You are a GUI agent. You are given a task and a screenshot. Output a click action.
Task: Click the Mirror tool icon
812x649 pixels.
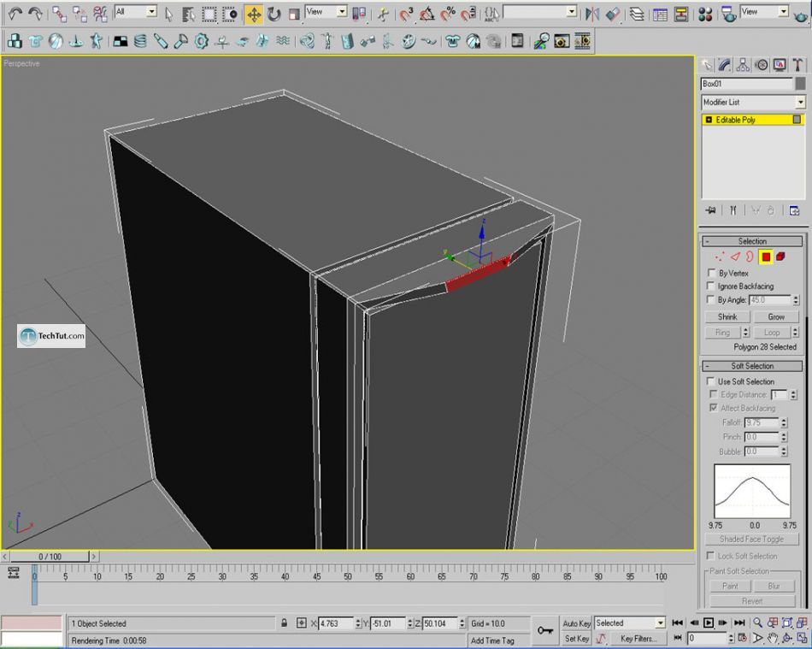(x=591, y=14)
